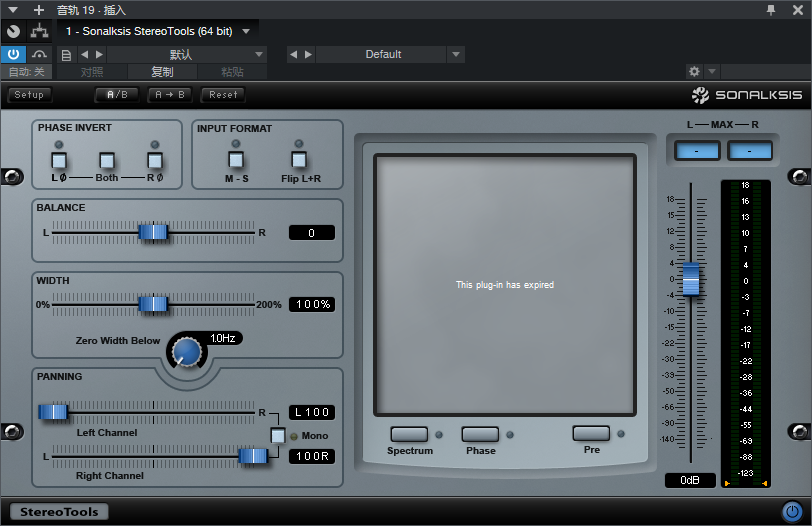Image resolution: width=812 pixels, height=526 pixels.
Task: Switch display to Spectrum view
Action: 409,434
